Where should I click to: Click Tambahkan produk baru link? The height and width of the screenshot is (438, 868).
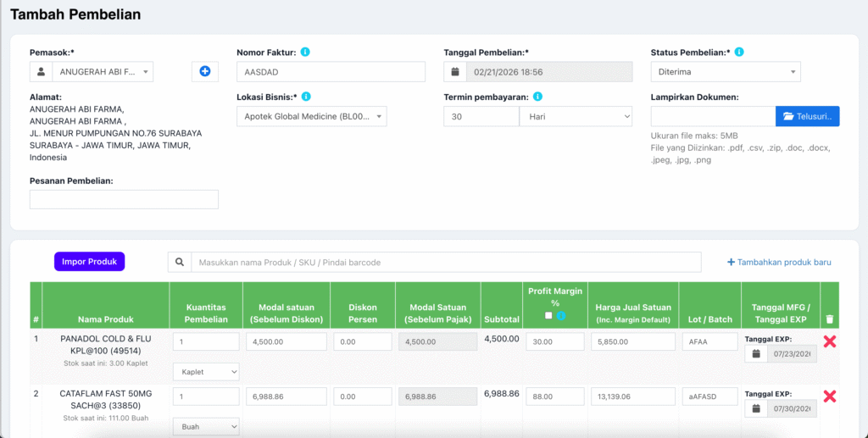[779, 263]
